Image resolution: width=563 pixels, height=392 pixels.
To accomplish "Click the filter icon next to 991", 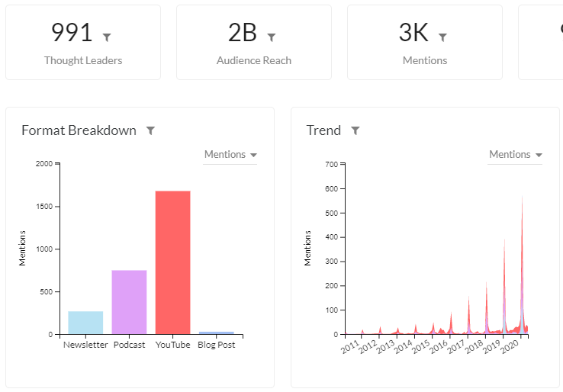I will tap(107, 37).
